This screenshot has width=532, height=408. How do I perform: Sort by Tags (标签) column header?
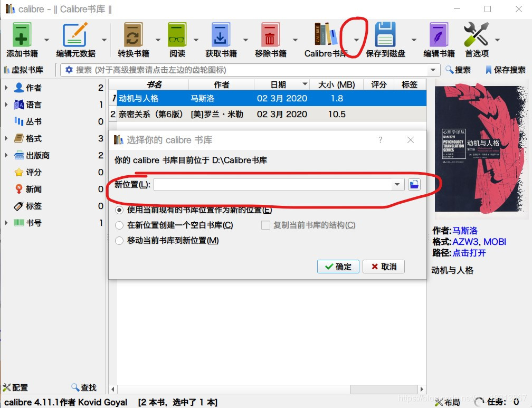[x=410, y=84]
